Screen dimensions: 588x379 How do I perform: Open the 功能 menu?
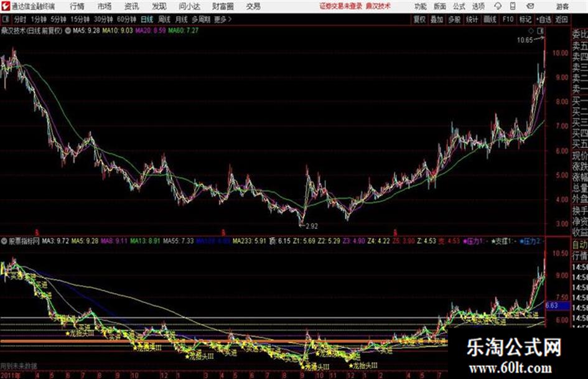(421, 6)
